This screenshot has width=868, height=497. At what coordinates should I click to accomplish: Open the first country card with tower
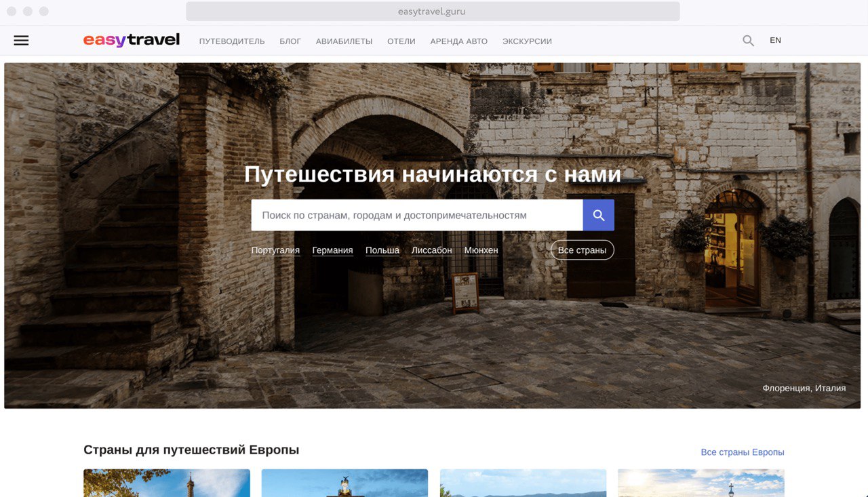167,483
